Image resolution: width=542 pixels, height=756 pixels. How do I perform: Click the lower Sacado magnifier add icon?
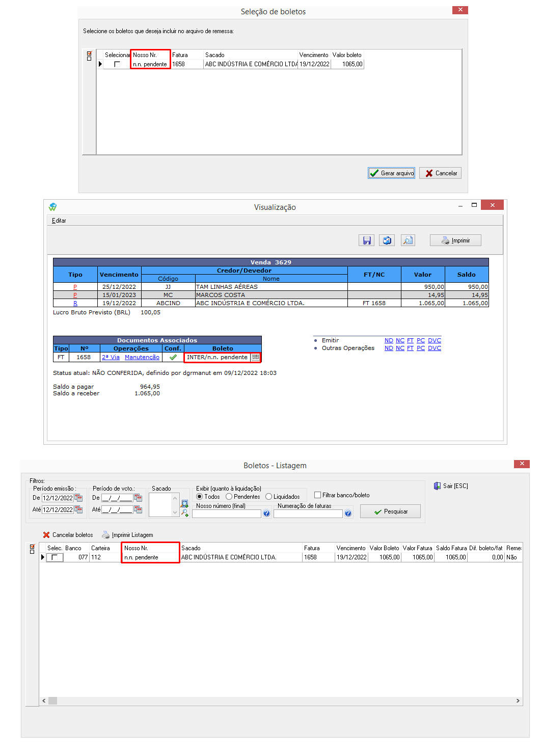pyautogui.click(x=184, y=513)
